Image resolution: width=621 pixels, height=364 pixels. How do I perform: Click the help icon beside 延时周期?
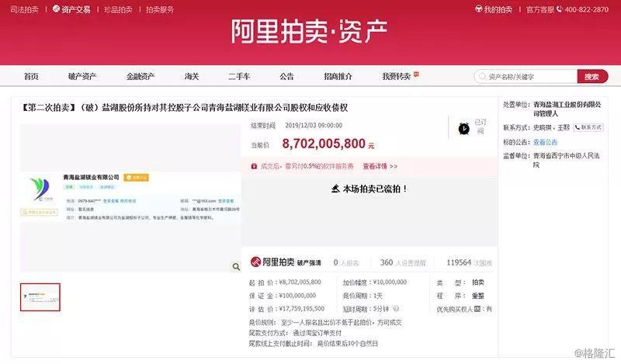[396, 309]
